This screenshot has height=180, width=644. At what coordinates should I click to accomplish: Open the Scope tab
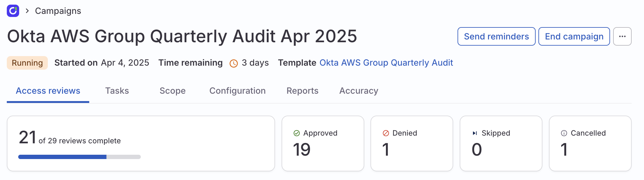[x=173, y=91]
